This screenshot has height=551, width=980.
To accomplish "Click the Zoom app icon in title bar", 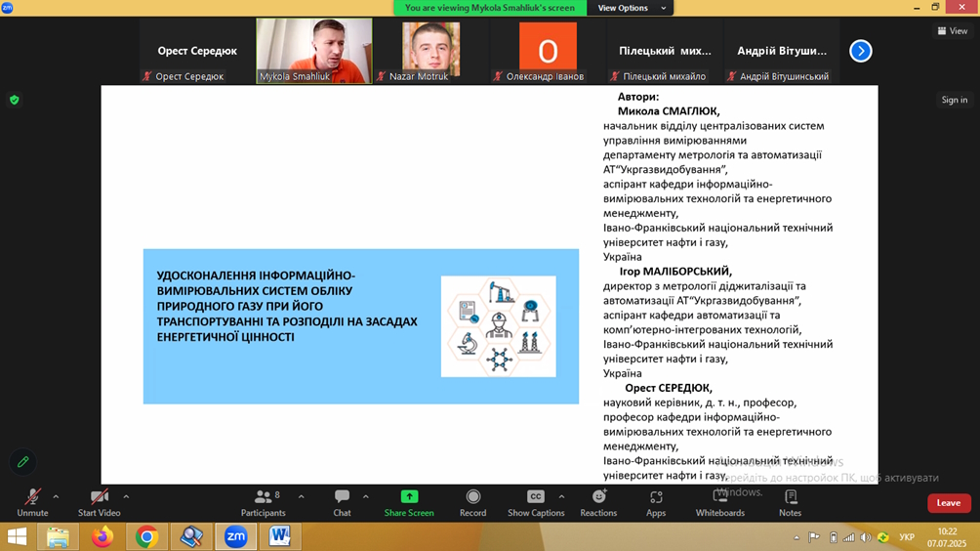I will point(8,8).
